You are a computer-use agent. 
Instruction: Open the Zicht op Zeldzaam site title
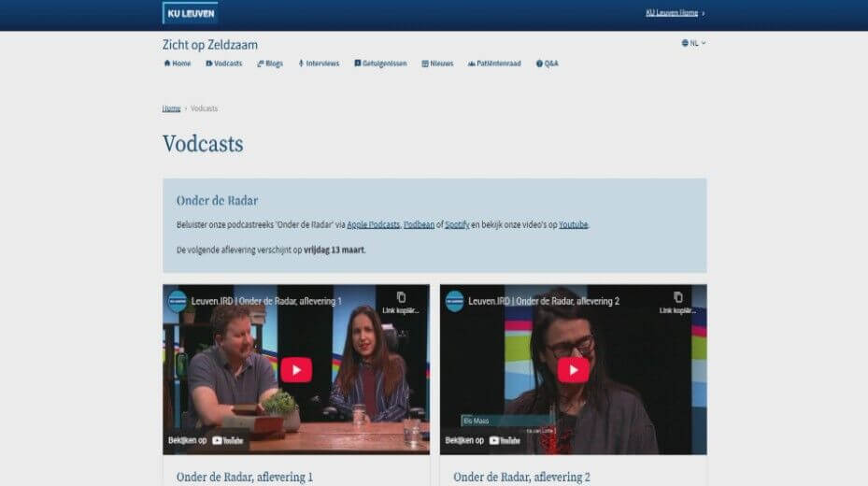210,45
